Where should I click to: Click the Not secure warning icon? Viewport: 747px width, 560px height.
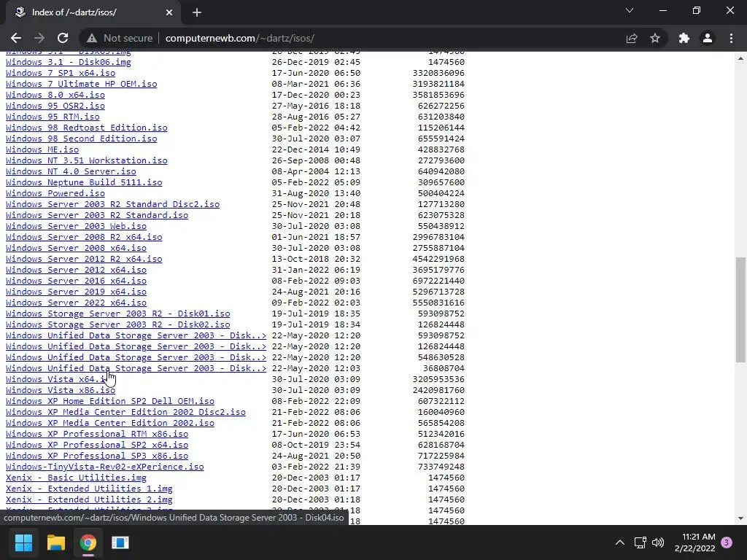[92, 38]
